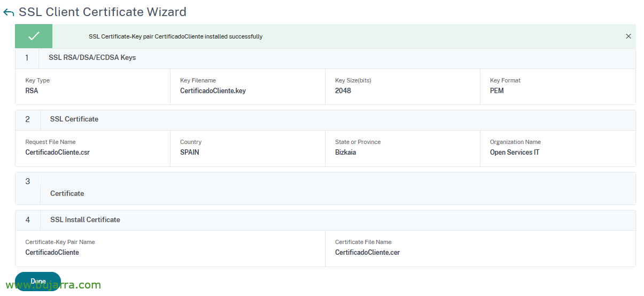Click the Request File Name value CertificadoCliente.csr

57,153
